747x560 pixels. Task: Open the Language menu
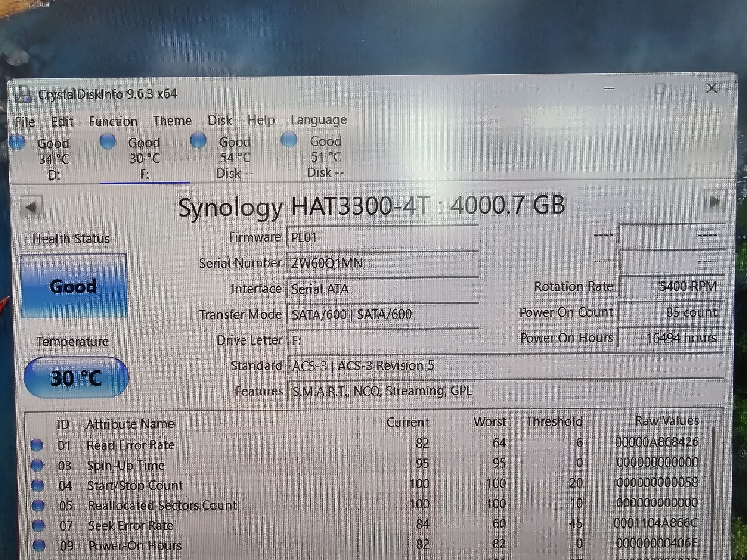[x=319, y=120]
